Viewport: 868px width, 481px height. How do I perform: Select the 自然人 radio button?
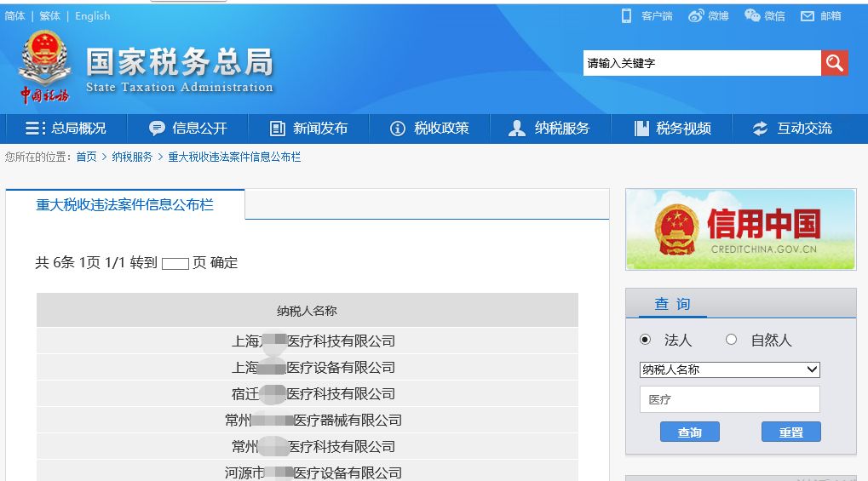tap(731, 340)
